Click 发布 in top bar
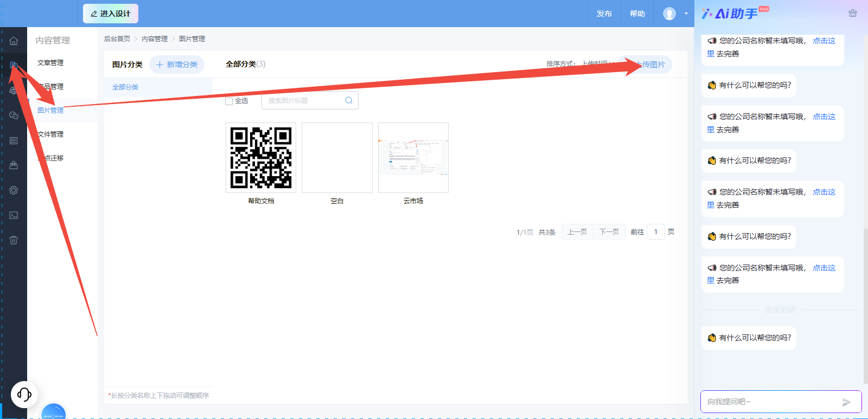 604,14
